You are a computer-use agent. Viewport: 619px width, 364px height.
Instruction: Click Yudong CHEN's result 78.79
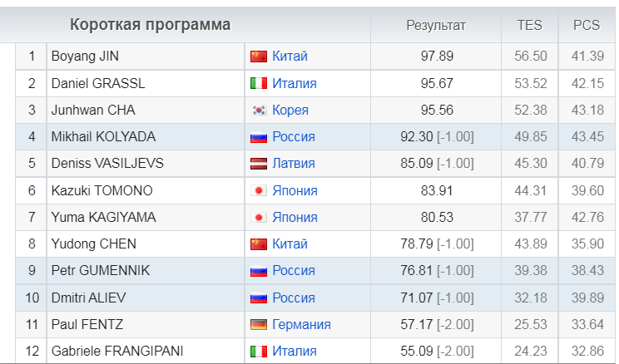pos(417,243)
